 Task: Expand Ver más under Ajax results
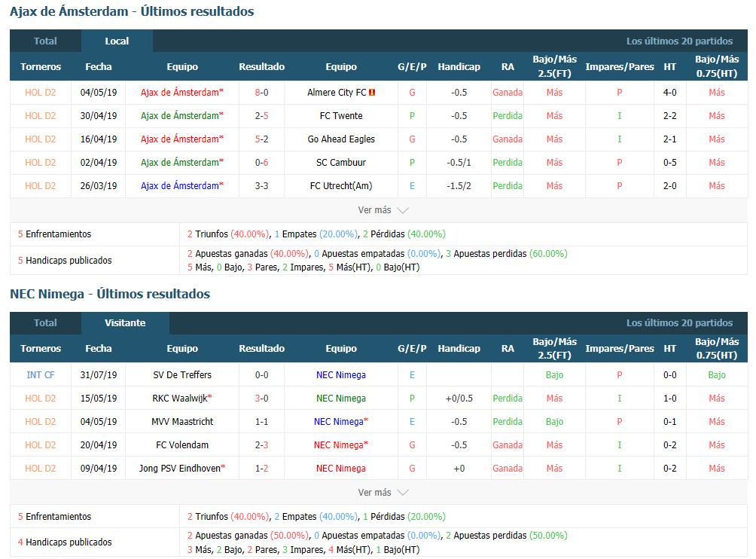tap(383, 210)
